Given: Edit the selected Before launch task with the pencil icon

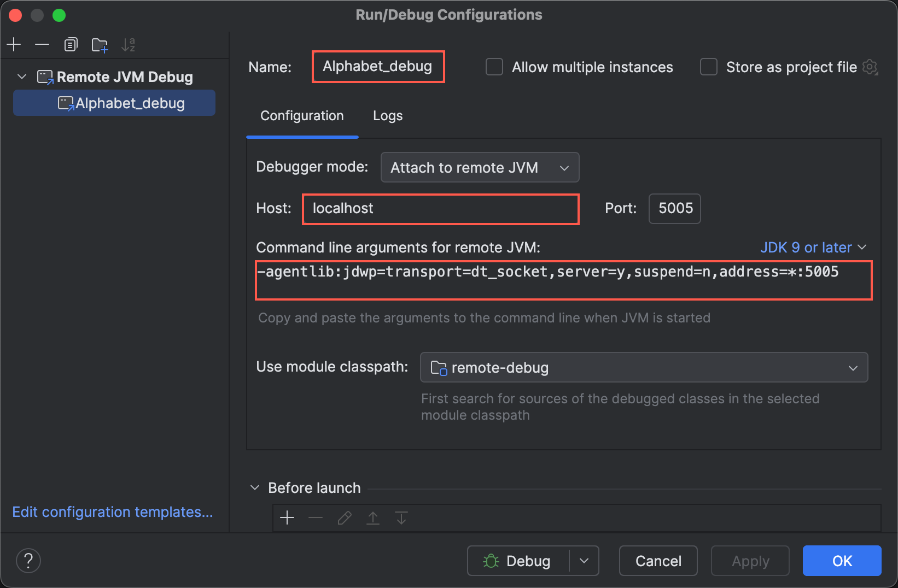Looking at the screenshot, I should 344,518.
